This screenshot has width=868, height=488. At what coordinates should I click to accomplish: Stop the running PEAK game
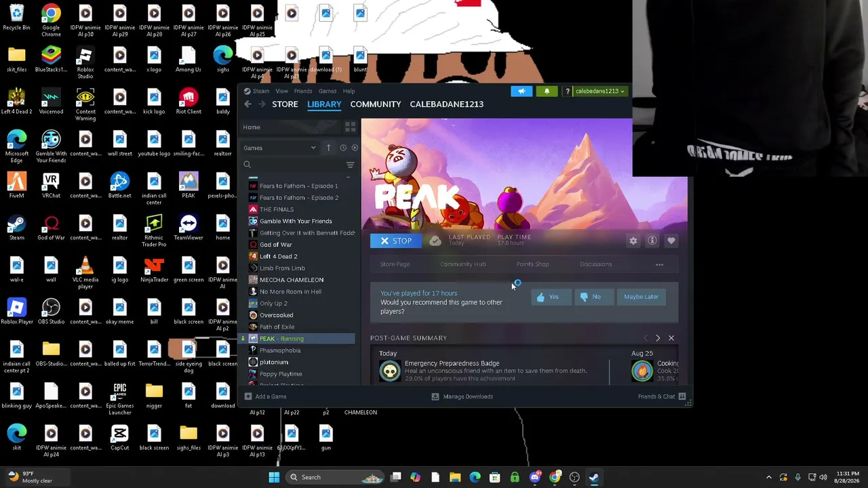coord(396,241)
